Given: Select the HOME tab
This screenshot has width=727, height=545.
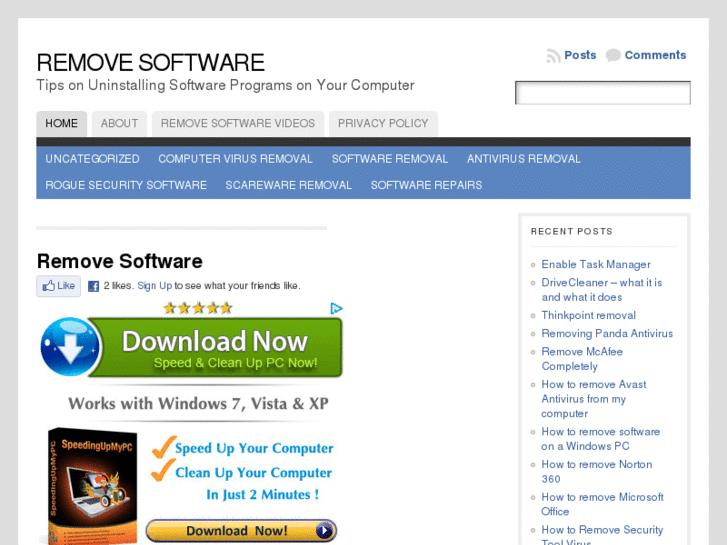Looking at the screenshot, I should [62, 123].
